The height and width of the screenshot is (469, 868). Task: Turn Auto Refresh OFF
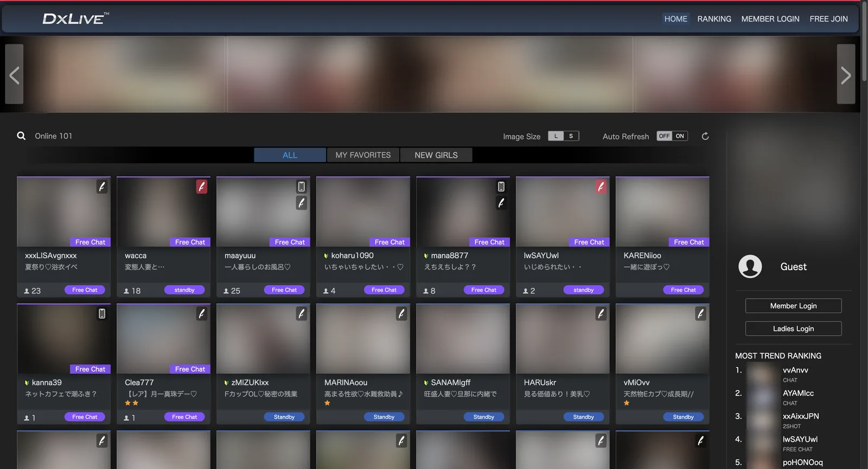click(665, 136)
